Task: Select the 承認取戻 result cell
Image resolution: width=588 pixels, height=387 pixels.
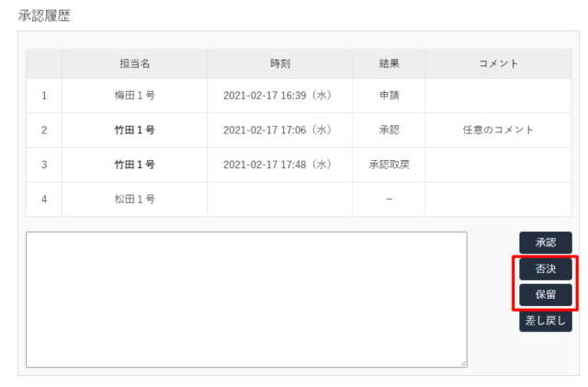Action: coord(389,165)
